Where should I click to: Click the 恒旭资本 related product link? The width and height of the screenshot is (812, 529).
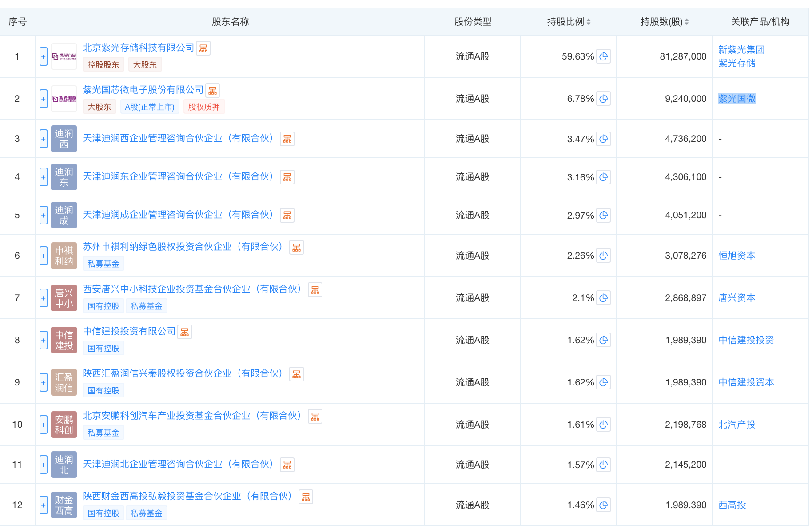(736, 256)
